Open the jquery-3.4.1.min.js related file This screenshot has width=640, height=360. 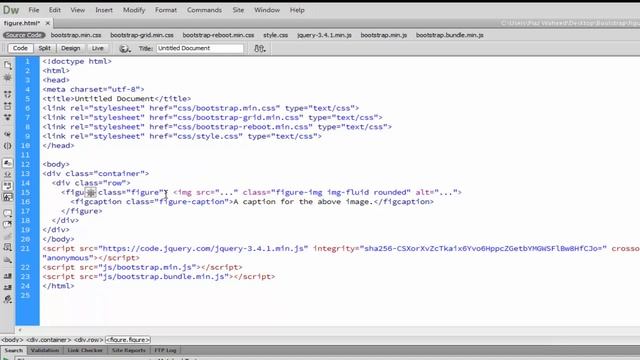click(x=324, y=35)
